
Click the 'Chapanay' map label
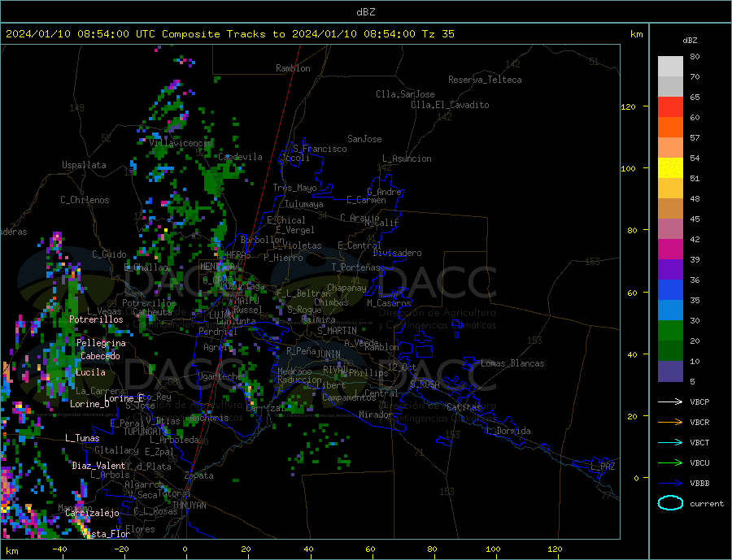click(x=346, y=288)
